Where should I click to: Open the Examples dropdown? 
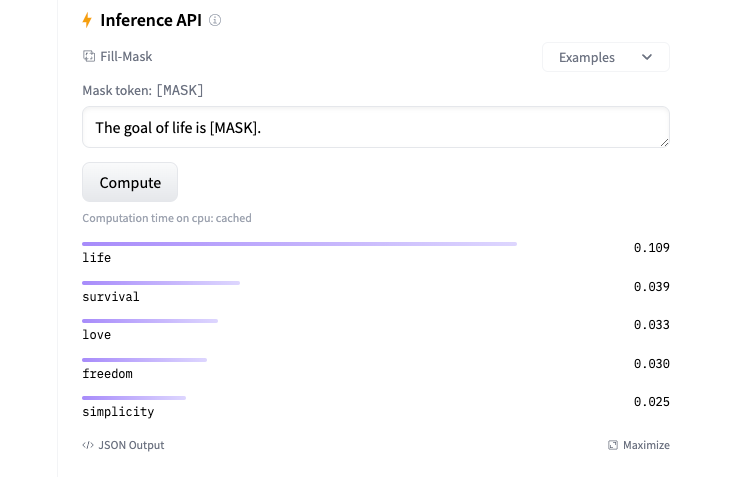pos(606,57)
